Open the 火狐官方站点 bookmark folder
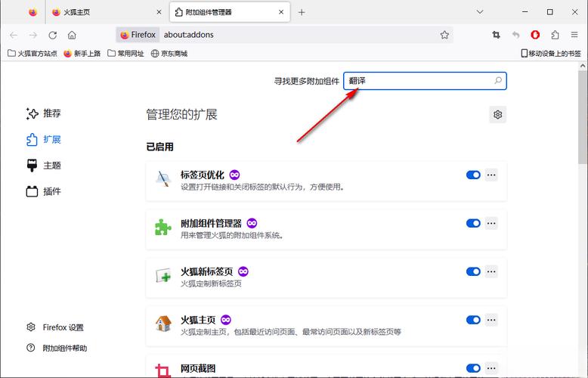 pos(32,54)
